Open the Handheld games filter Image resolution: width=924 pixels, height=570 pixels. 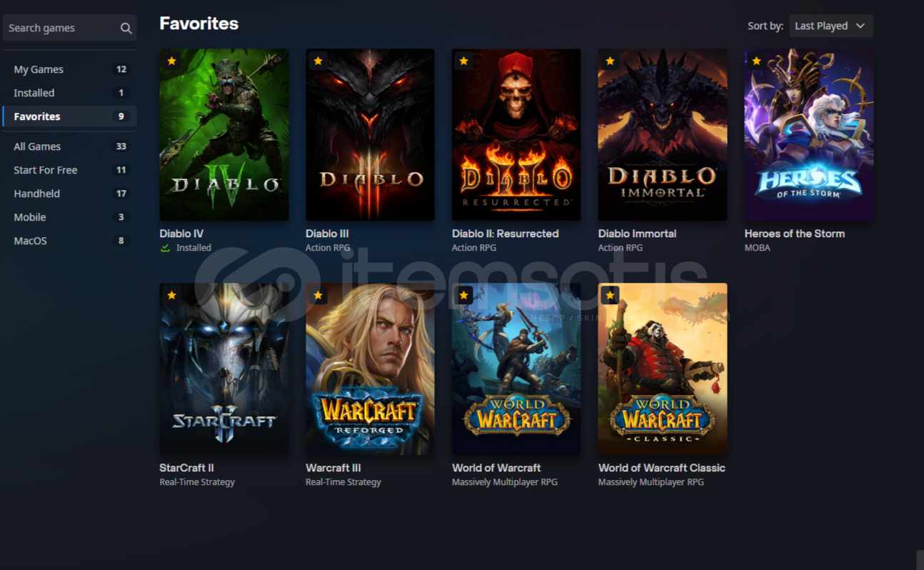[70, 194]
